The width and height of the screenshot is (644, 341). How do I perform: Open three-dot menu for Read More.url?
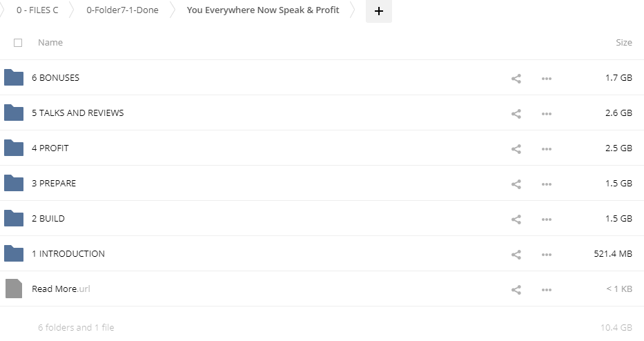tap(547, 289)
